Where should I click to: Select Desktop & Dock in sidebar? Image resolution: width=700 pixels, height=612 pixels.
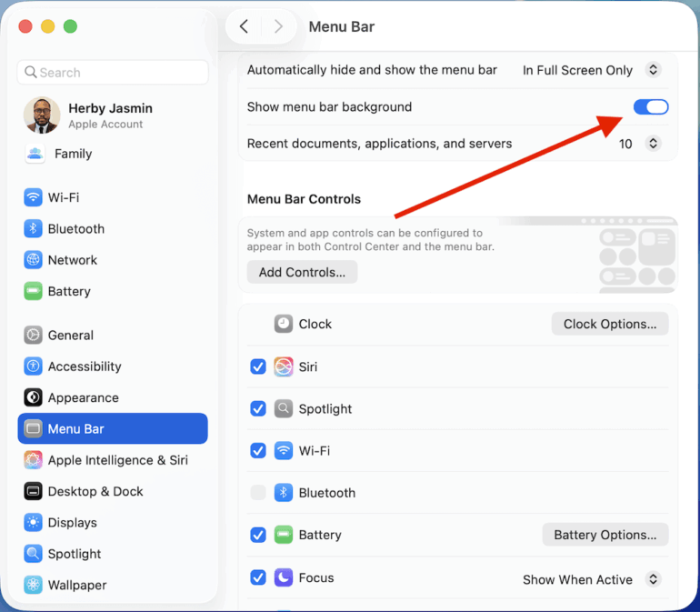tap(113, 491)
